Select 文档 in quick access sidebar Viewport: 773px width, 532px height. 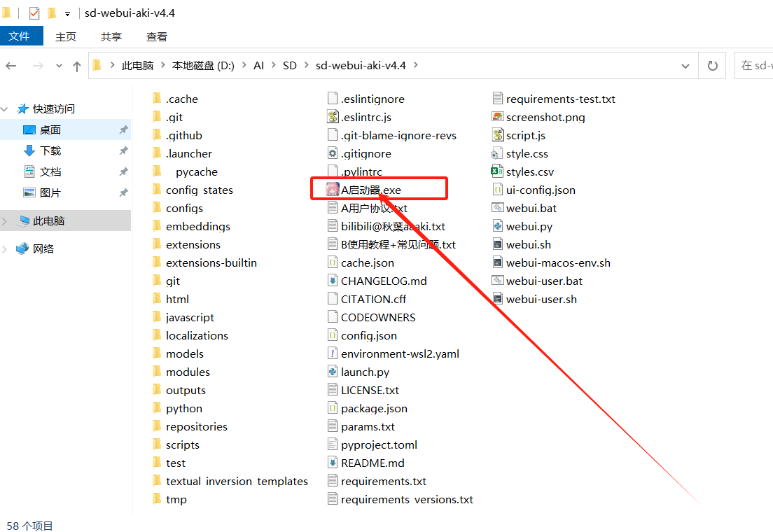click(50, 171)
